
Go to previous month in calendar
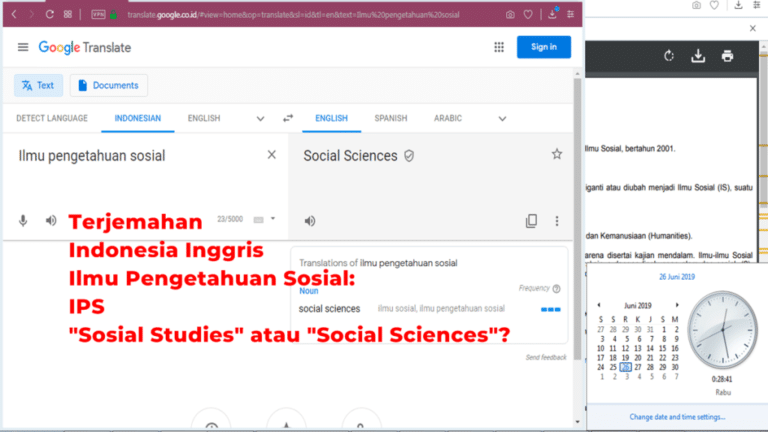pos(599,305)
